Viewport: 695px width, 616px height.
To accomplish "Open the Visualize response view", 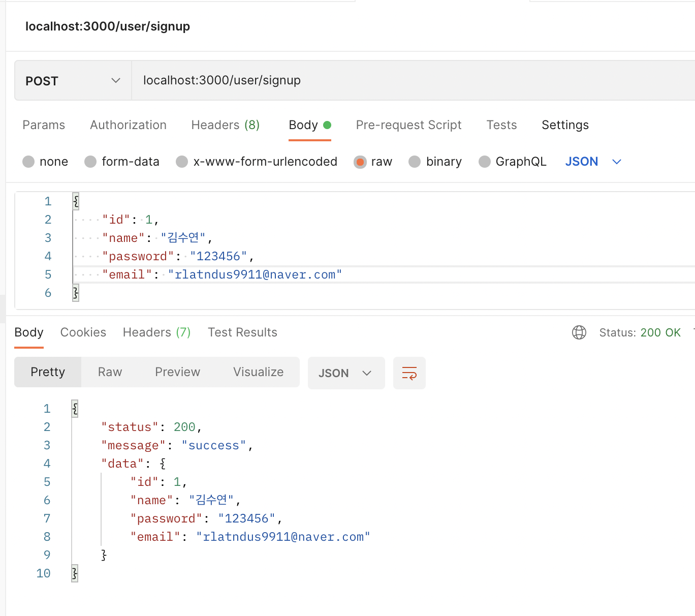I will tap(258, 372).
